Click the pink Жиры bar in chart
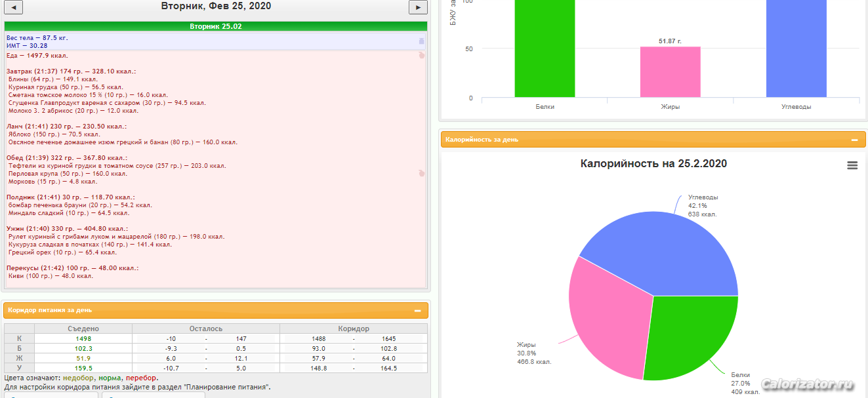Image resolution: width=868 pixels, height=398 pixels. 671,72
